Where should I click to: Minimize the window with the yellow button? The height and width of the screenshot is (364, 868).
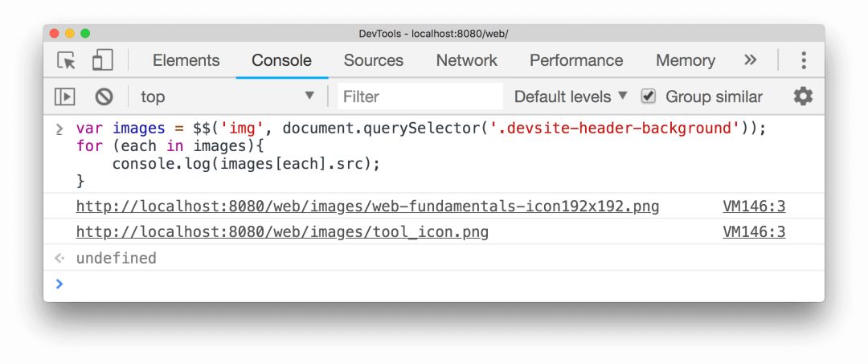(x=70, y=33)
